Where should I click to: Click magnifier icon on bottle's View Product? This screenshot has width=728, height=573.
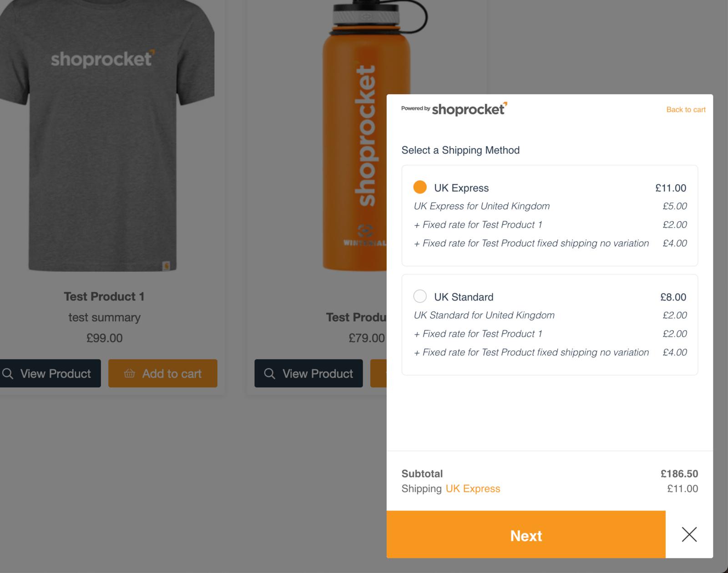(x=269, y=374)
